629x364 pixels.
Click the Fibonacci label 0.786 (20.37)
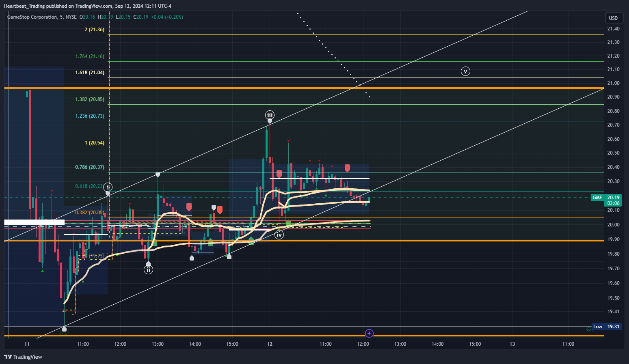(90, 167)
